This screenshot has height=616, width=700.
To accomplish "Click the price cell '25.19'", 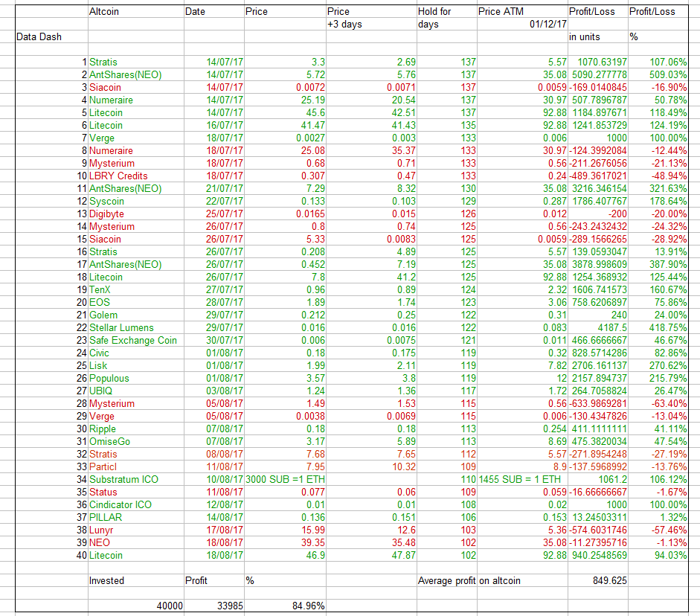I will coord(285,100).
